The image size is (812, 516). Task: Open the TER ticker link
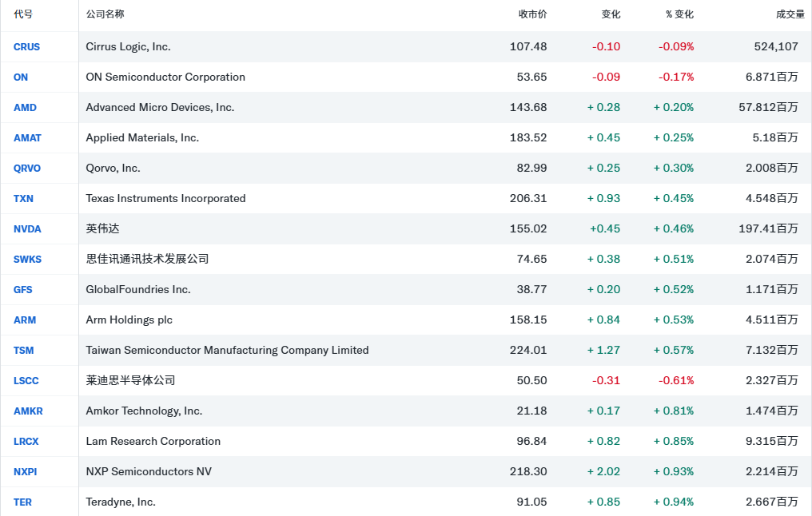click(23, 502)
